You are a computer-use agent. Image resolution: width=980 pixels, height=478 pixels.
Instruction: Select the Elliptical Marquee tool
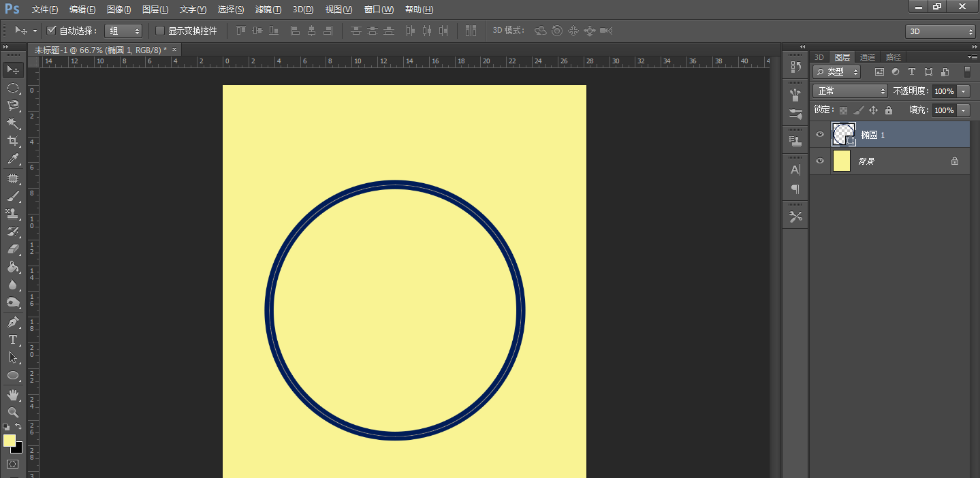[x=13, y=88]
